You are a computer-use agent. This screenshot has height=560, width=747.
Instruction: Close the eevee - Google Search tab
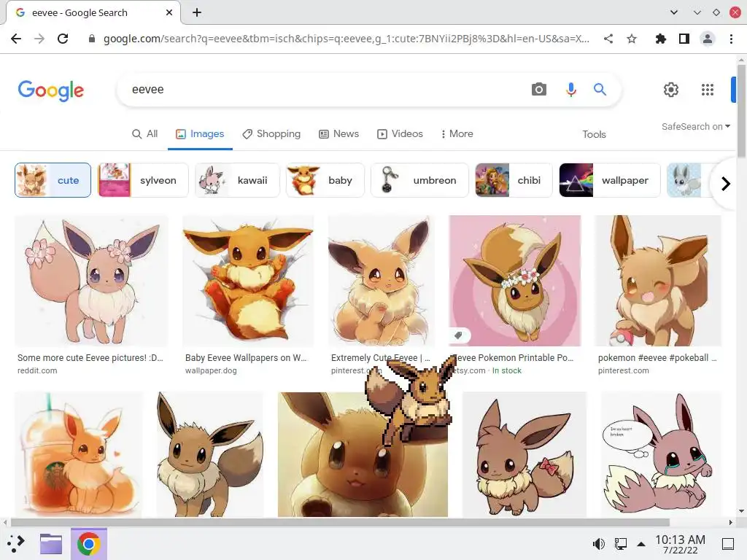tap(169, 12)
